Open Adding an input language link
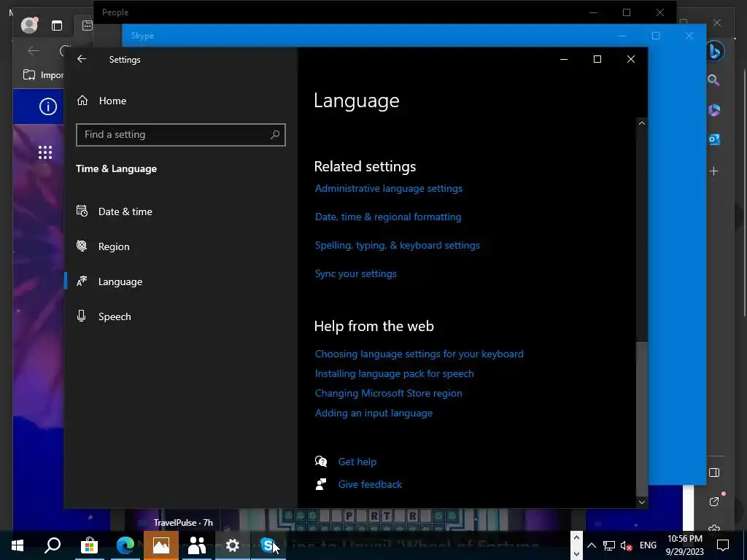The image size is (747, 560). point(373,413)
